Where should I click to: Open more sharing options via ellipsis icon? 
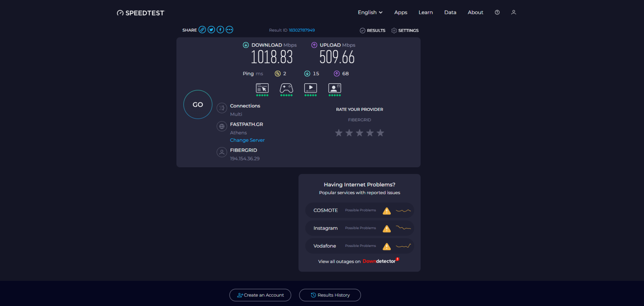229,30
